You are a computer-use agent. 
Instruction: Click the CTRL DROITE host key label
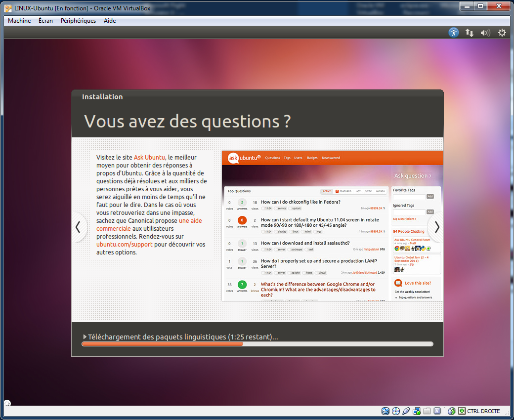483,411
